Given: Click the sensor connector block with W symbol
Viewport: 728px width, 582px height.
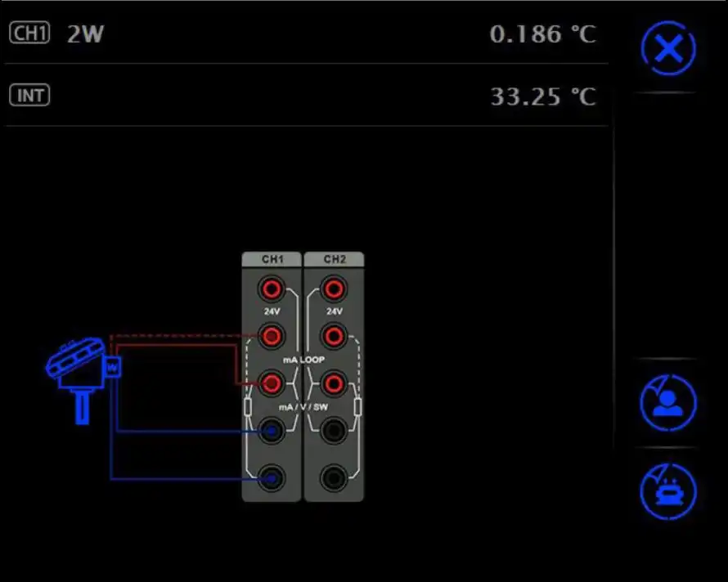Looking at the screenshot, I should pos(113,368).
